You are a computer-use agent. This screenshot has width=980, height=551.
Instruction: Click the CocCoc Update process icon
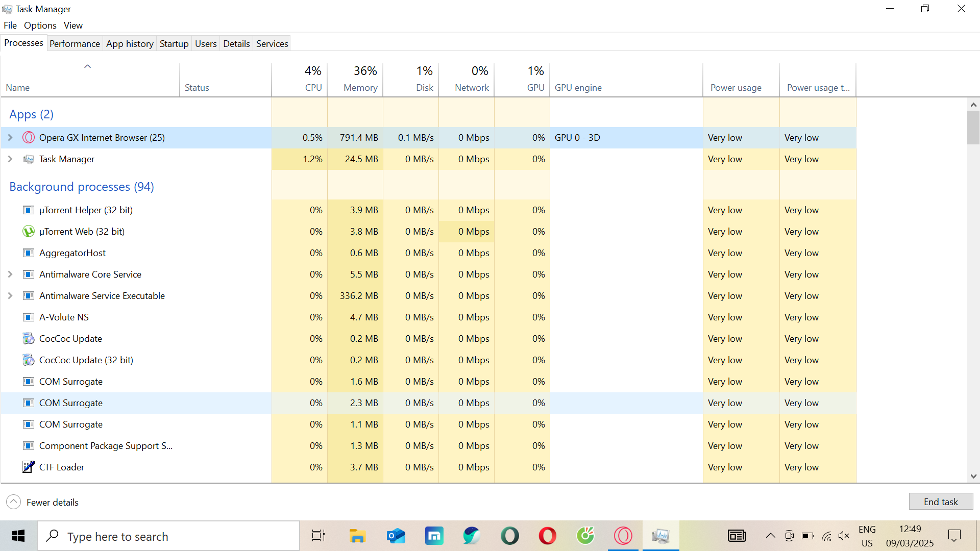(29, 339)
